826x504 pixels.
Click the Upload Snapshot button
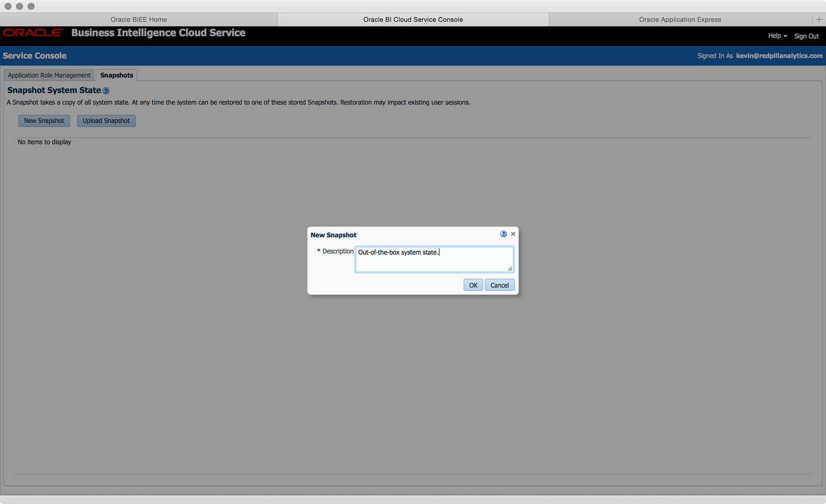point(106,121)
